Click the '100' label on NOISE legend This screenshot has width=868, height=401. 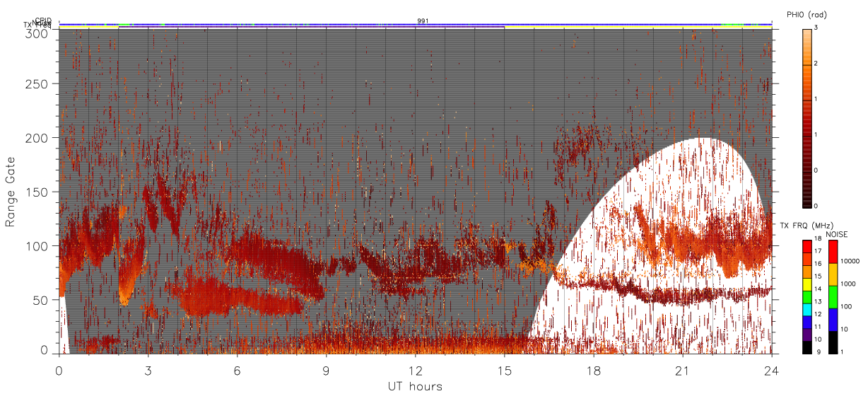[x=847, y=306]
